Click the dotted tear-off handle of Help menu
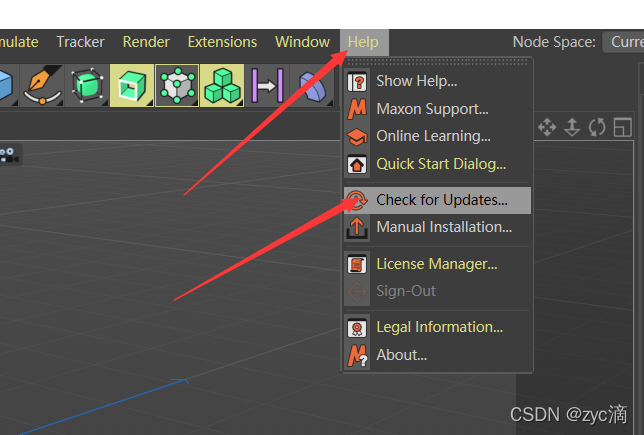This screenshot has height=435, width=644. 437,62
